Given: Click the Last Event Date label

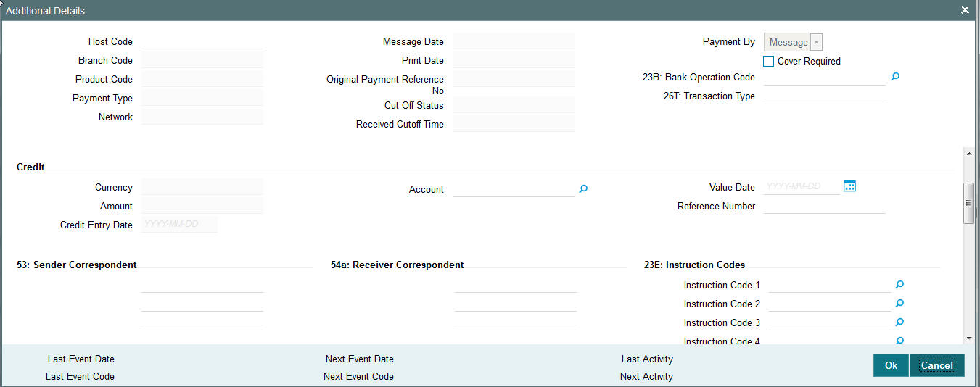Looking at the screenshot, I should pyautogui.click(x=81, y=359).
